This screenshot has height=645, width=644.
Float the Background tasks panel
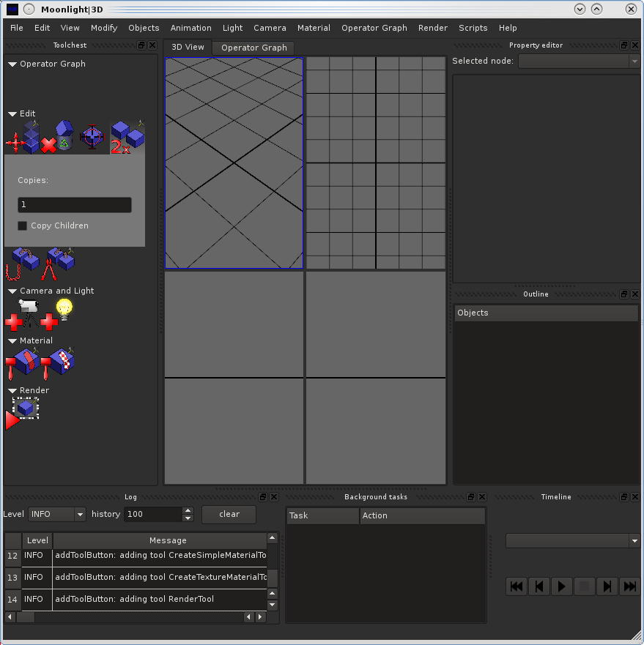point(471,497)
